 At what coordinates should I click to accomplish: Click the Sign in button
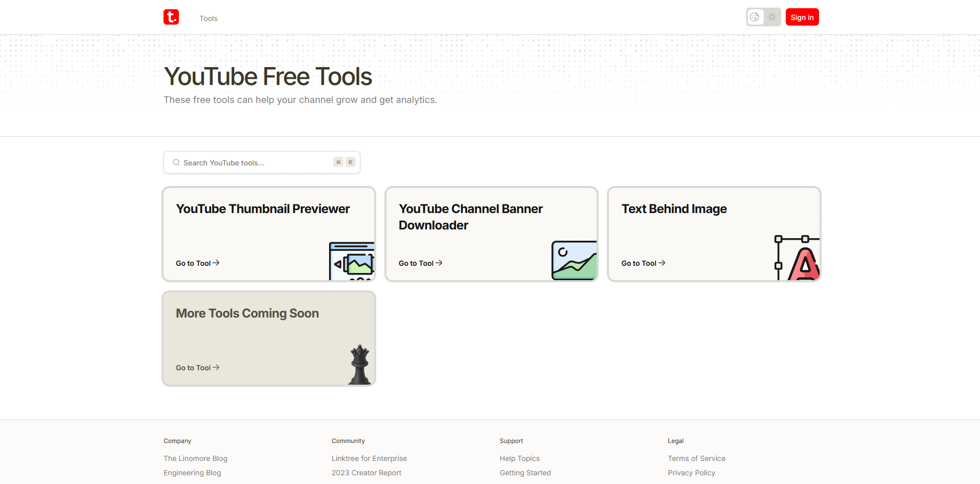pyautogui.click(x=802, y=17)
